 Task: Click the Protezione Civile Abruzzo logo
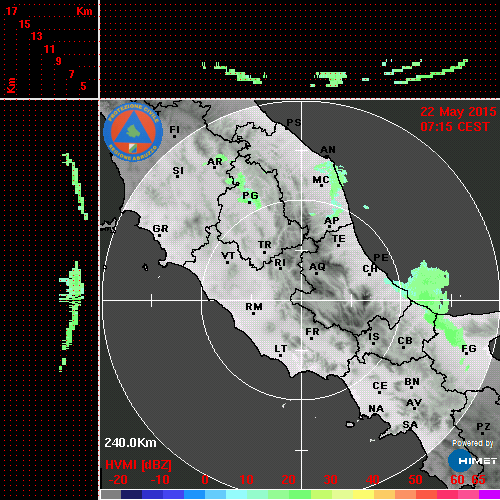tap(133, 132)
